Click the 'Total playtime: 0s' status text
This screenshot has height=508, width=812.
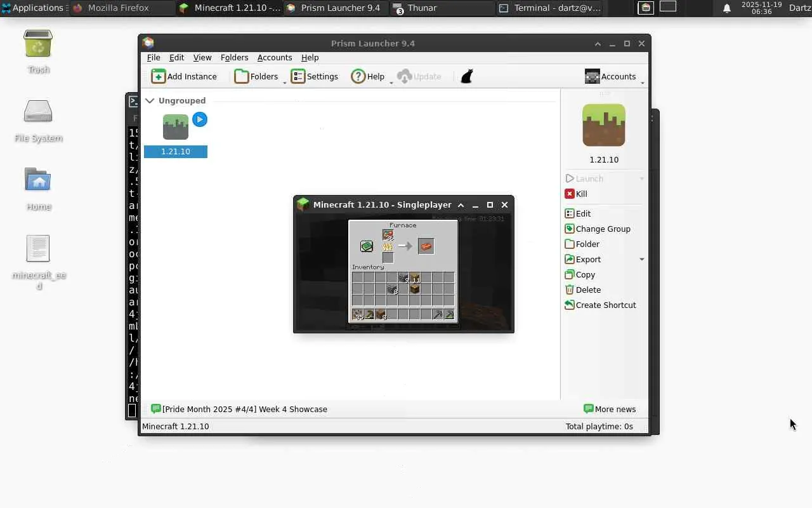(599, 426)
